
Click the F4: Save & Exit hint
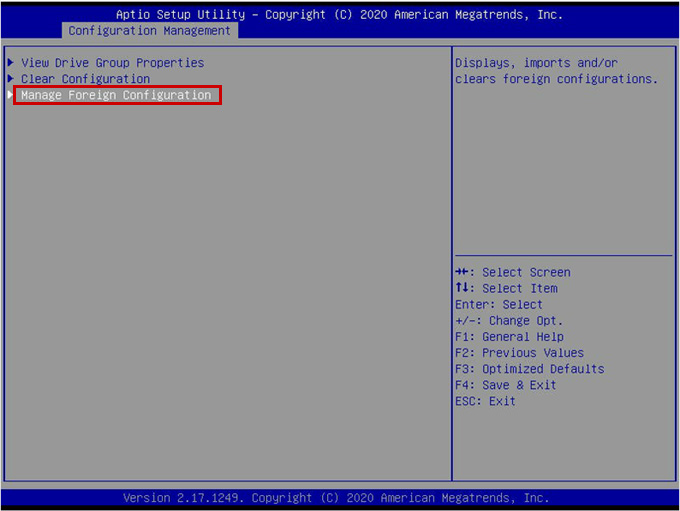[x=505, y=385]
